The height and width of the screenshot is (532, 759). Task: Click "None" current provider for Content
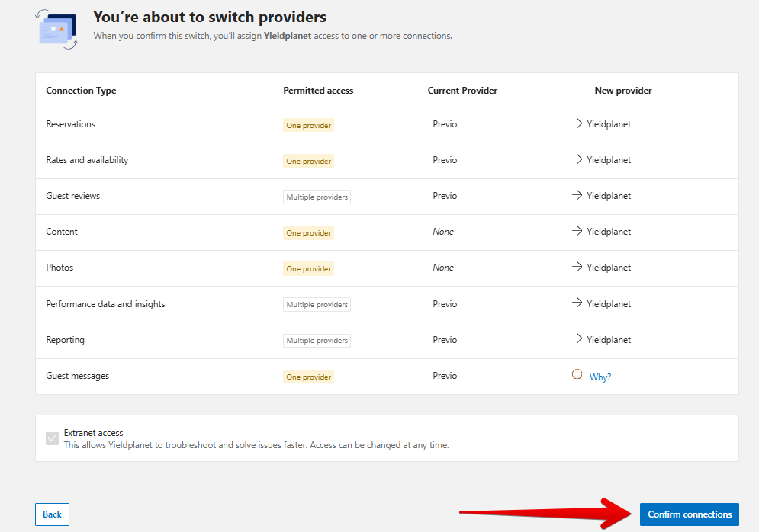click(x=443, y=232)
